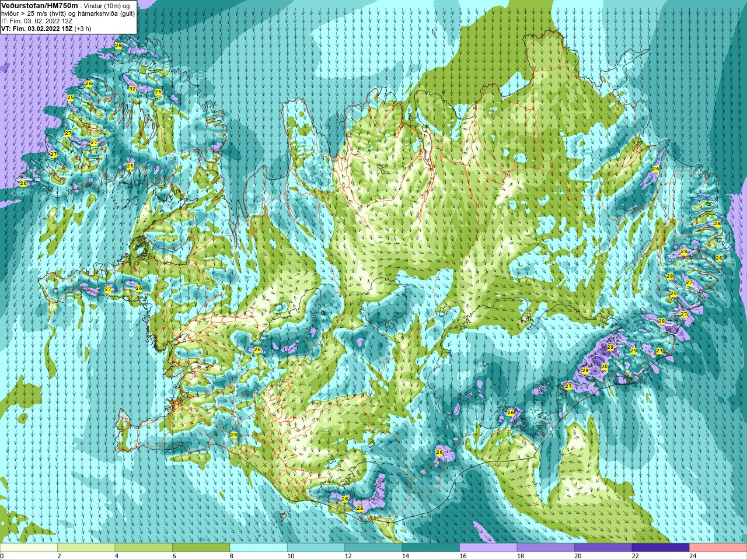Click the legend scale tick label 0

point(2,556)
